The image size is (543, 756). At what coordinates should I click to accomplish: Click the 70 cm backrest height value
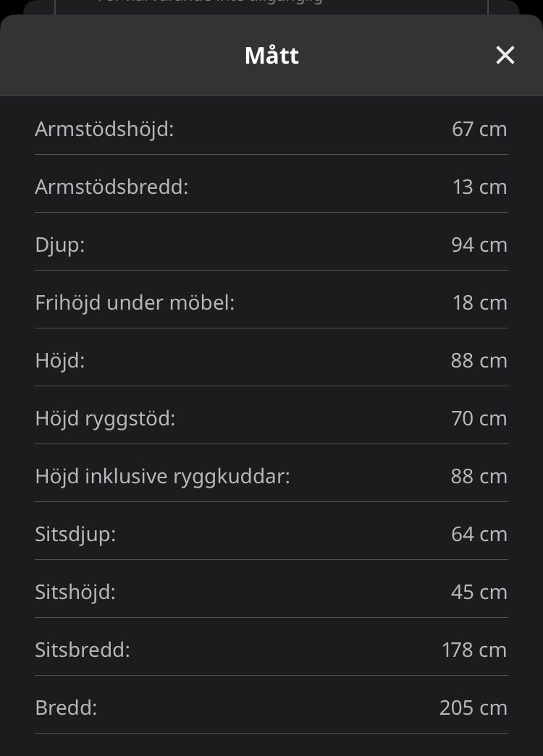pos(479,419)
